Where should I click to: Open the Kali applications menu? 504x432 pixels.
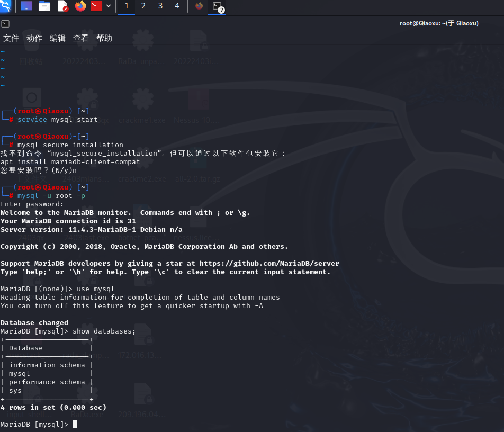(6, 6)
